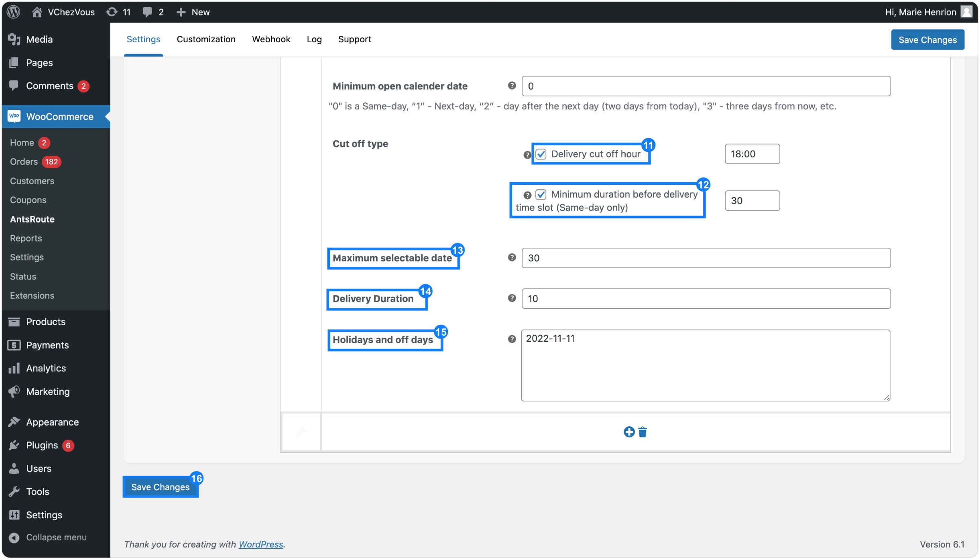Uncheck the Delivery cut off hour checkbox
The height and width of the screenshot is (559, 980).
pos(541,154)
